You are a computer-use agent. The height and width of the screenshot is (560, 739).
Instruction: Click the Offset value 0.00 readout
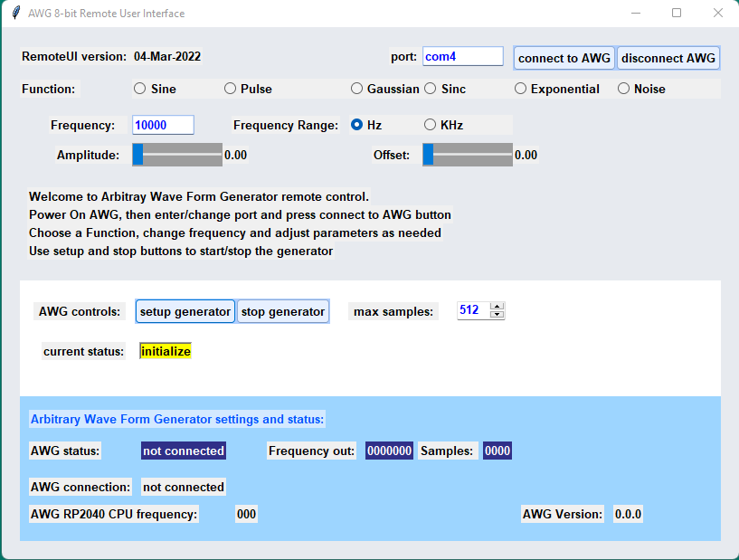[526, 155]
